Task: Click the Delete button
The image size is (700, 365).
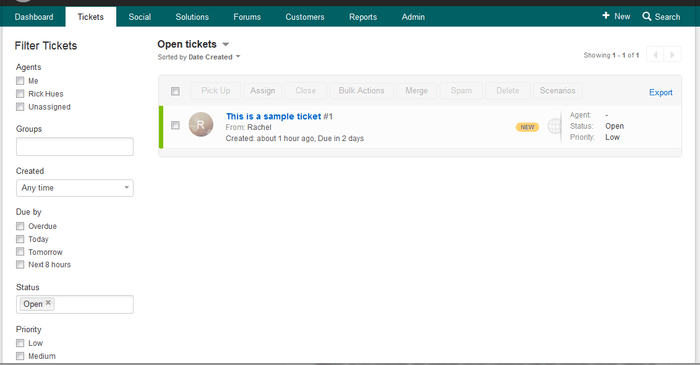Action: (508, 91)
